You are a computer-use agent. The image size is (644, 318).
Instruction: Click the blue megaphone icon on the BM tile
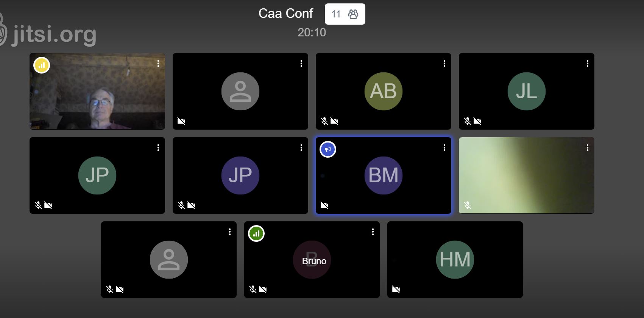(x=328, y=149)
